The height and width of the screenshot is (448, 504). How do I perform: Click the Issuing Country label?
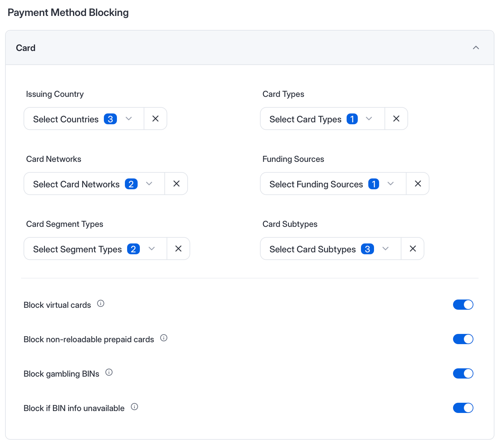(x=55, y=94)
